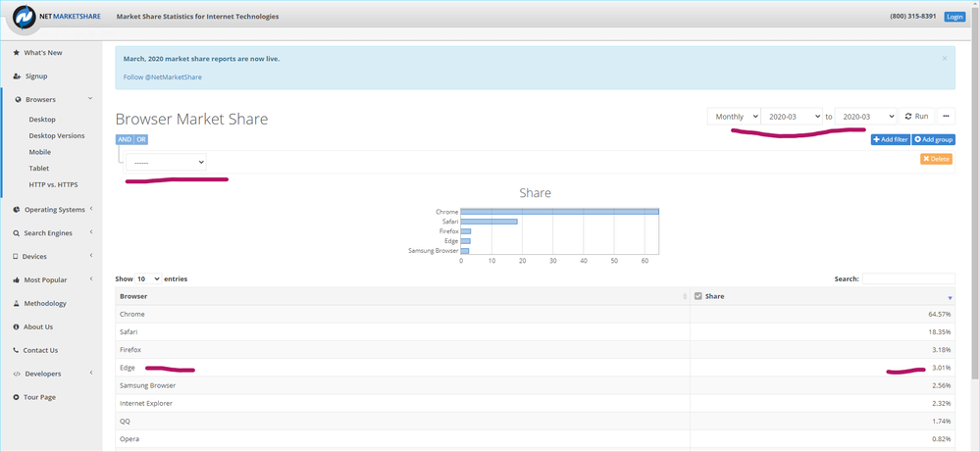
Task: Click the globe icon beside Browsers
Action: [18, 99]
